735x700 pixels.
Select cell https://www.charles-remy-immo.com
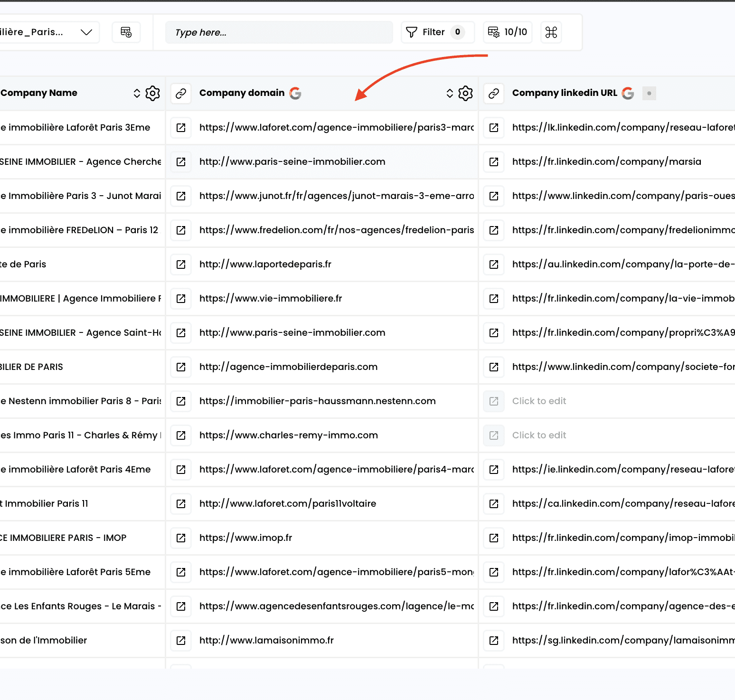[289, 435]
